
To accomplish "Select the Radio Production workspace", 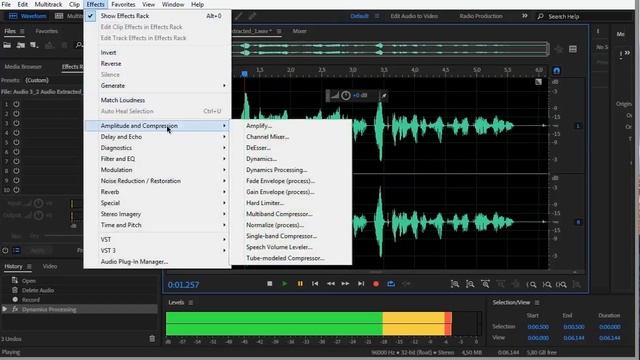I will pyautogui.click(x=481, y=16).
